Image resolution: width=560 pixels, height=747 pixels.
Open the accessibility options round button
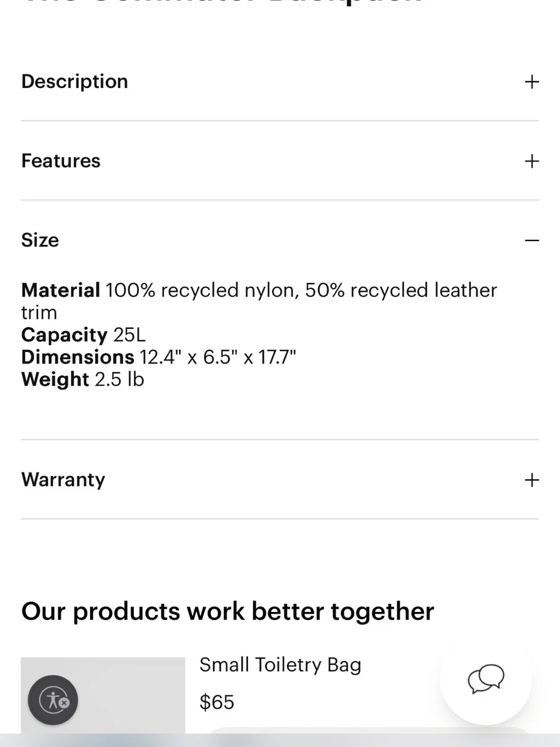point(53,700)
